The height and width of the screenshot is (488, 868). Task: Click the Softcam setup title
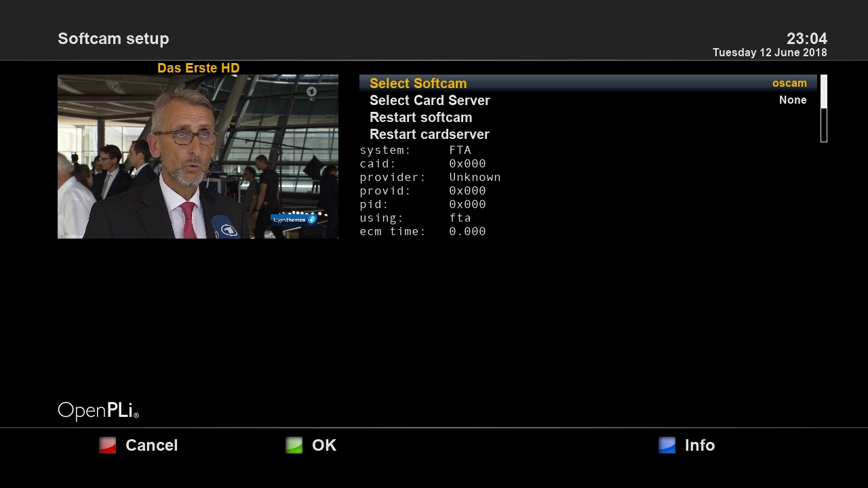tap(113, 39)
